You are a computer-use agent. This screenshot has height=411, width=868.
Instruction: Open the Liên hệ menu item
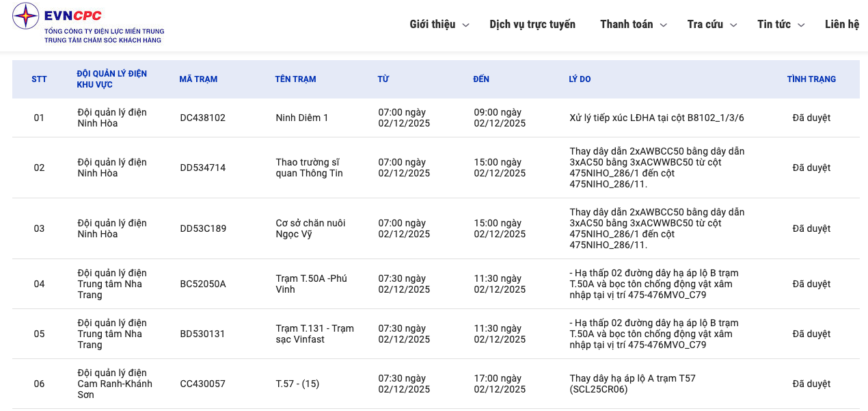[x=841, y=25]
